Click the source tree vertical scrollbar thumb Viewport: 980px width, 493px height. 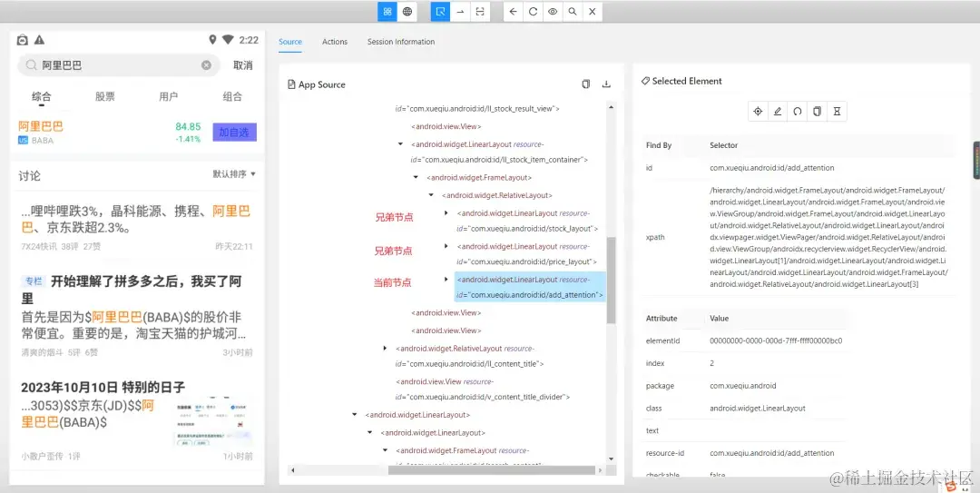pos(612,281)
